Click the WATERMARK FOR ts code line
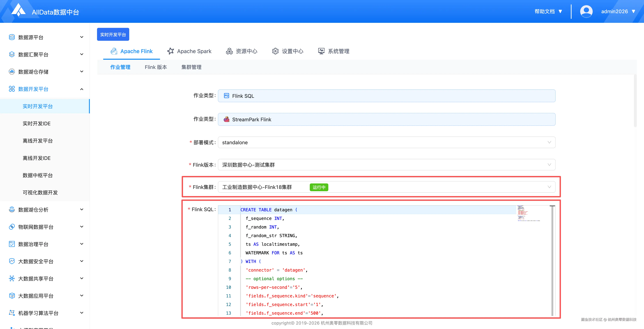This screenshot has height=329, width=644. pyautogui.click(x=274, y=253)
